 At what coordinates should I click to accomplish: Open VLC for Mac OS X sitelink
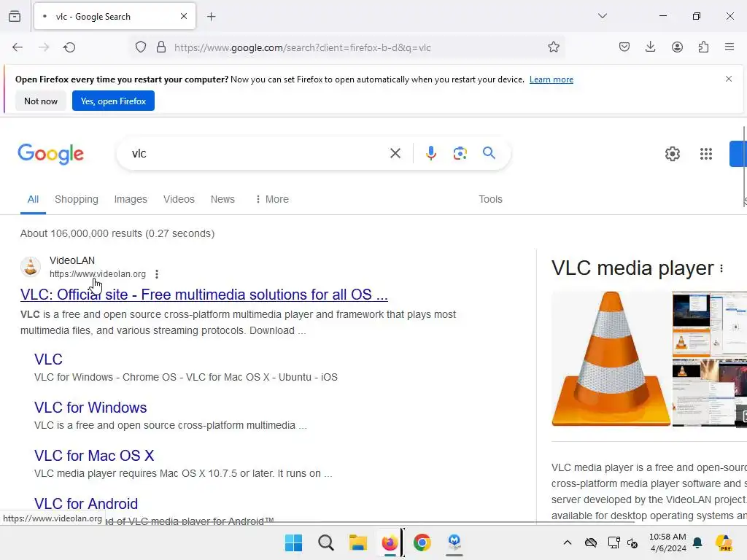pyautogui.click(x=94, y=456)
